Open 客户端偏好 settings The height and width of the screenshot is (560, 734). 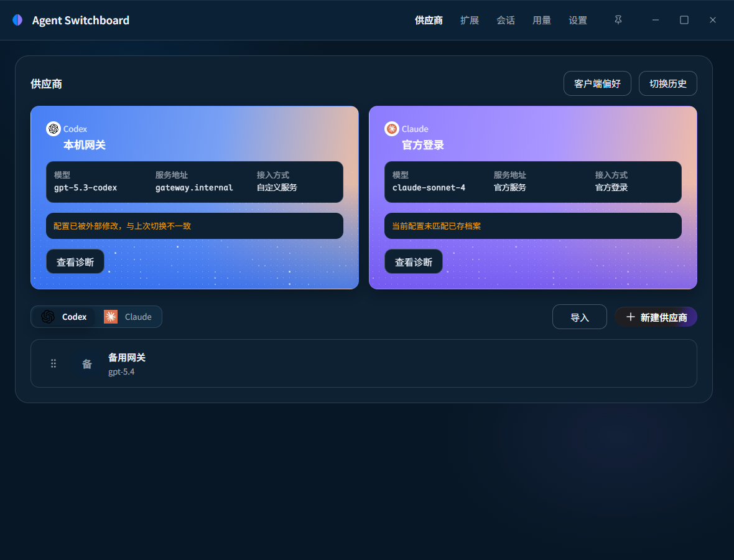click(597, 83)
